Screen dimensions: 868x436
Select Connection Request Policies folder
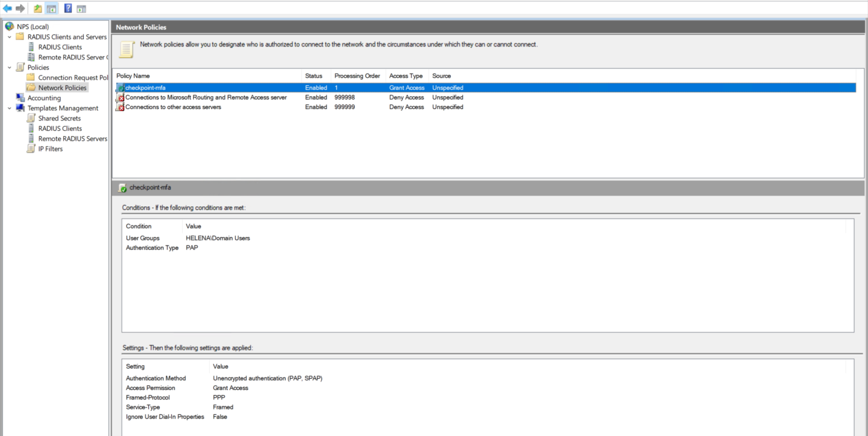pos(72,78)
